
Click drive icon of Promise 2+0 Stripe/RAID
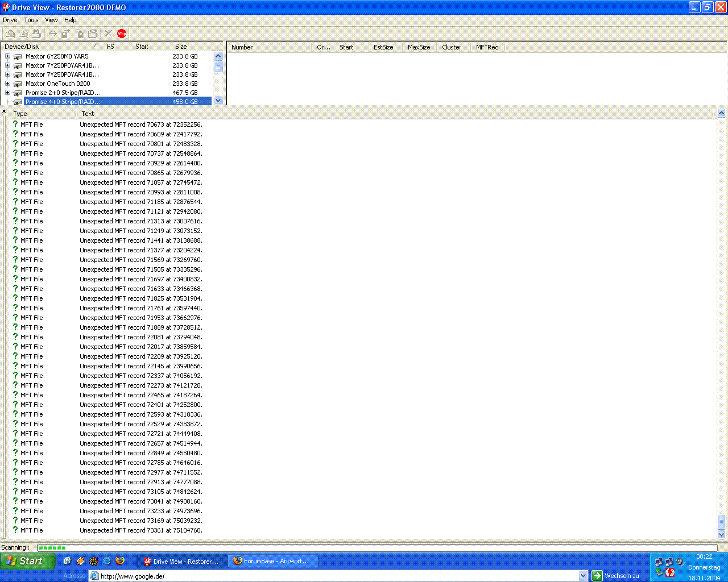18,93
